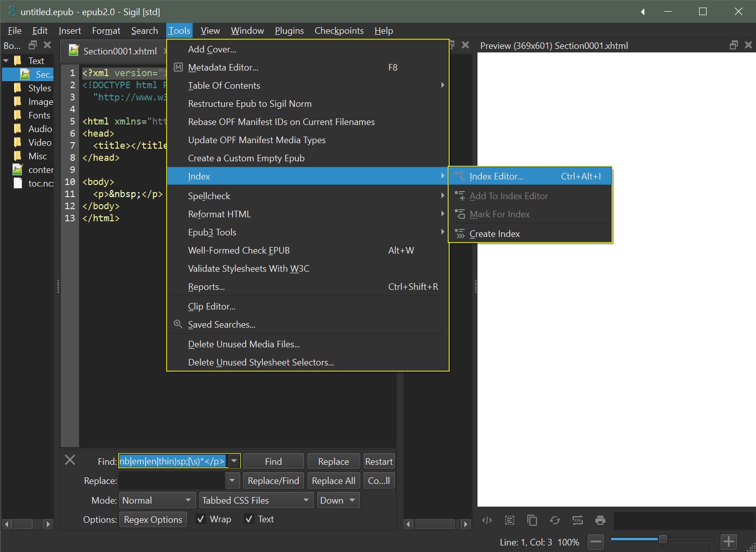Click the preview Reload icon
The width and height of the screenshot is (756, 552).
tap(555, 520)
